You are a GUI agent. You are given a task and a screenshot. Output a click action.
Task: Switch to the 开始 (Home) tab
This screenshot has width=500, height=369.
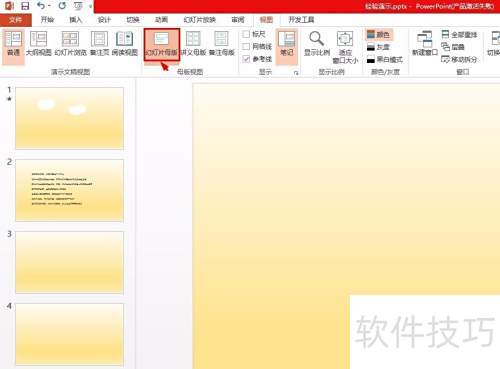(47, 20)
